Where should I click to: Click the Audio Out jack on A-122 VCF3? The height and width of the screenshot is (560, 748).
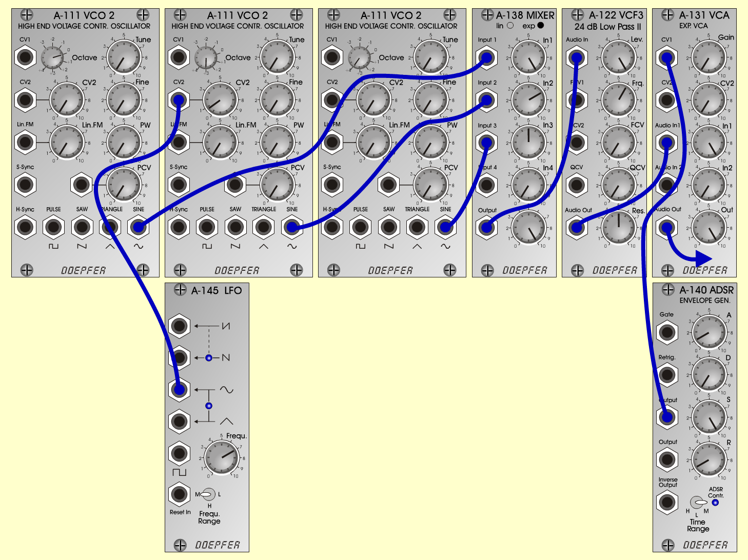(577, 227)
